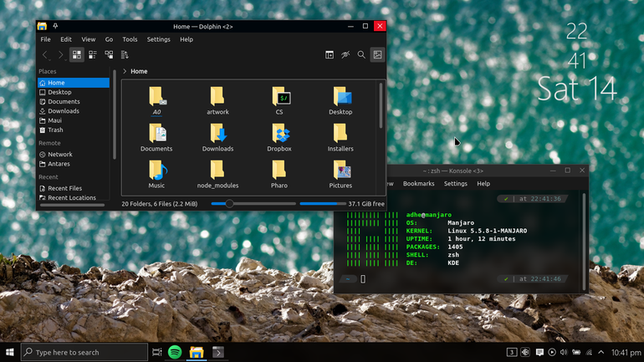Image resolution: width=644 pixels, height=362 pixels.
Task: Open the Tools menu in Dolphin
Action: 130,39
